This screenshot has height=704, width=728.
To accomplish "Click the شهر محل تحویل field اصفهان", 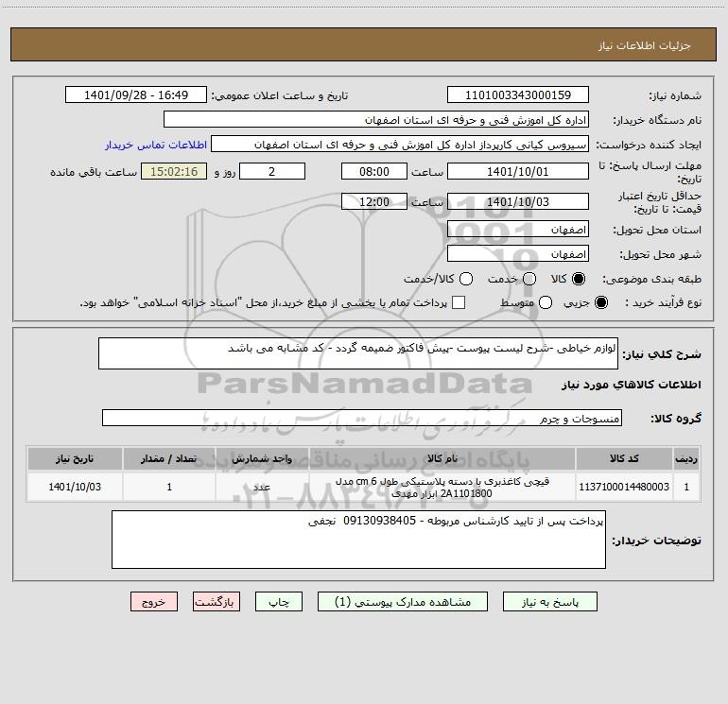I will (x=518, y=254).
